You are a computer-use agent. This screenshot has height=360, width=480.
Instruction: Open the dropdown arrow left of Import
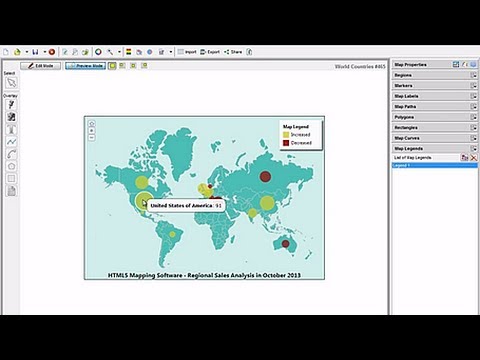click(x=171, y=52)
